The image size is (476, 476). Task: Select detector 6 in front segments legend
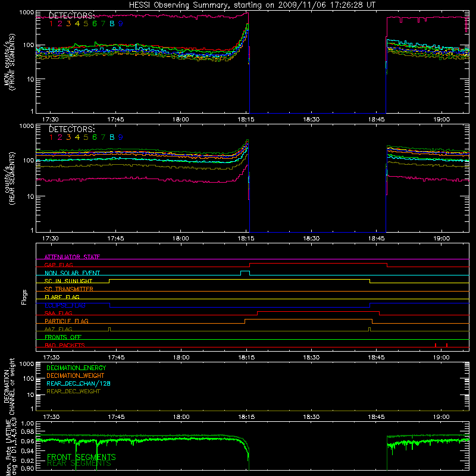tap(95, 24)
